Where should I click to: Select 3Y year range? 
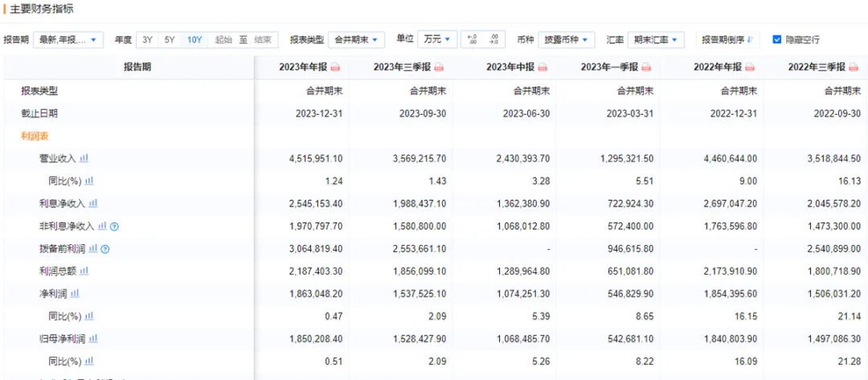pyautogui.click(x=147, y=39)
